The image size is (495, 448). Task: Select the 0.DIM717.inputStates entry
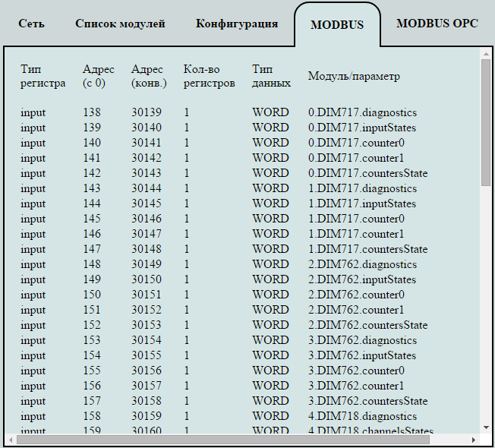click(x=362, y=128)
